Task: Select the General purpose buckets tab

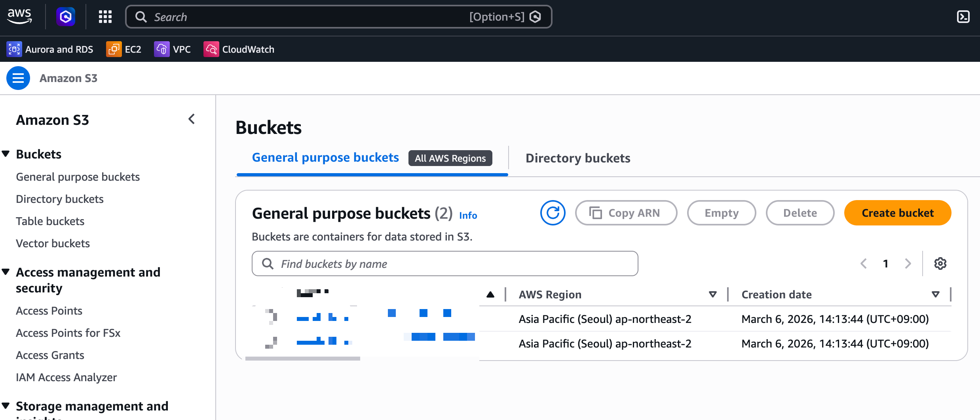Action: coord(325,158)
